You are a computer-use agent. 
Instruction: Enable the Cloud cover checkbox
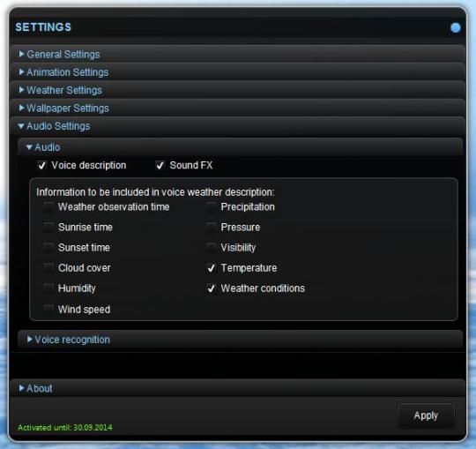[x=48, y=268]
